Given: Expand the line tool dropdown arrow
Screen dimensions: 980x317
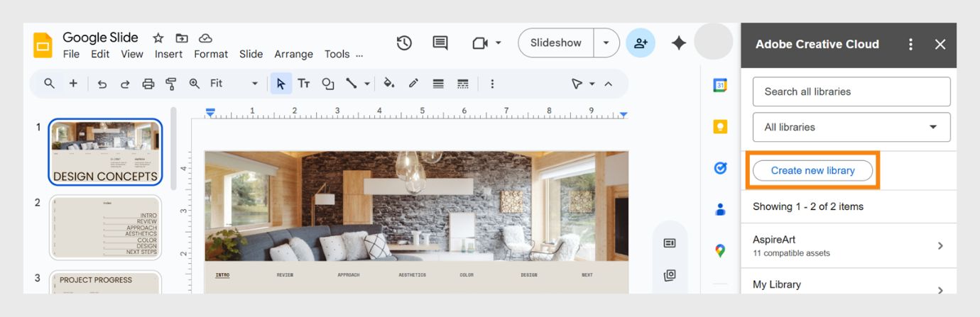Looking at the screenshot, I should pos(367,84).
